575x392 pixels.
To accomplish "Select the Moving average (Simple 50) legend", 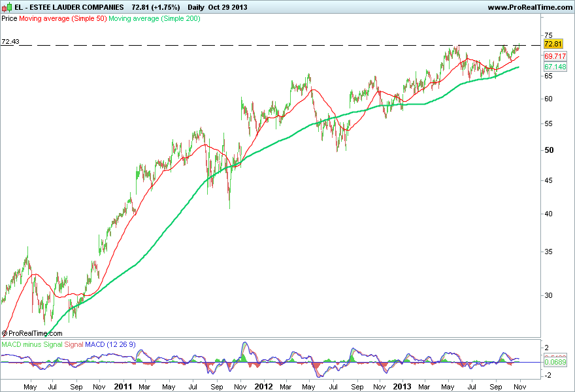I will click(63, 18).
